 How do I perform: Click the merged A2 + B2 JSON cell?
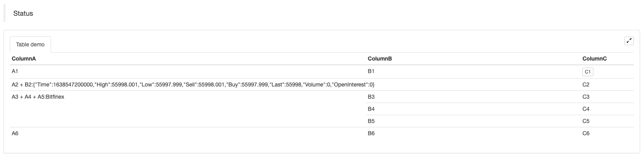(193, 85)
